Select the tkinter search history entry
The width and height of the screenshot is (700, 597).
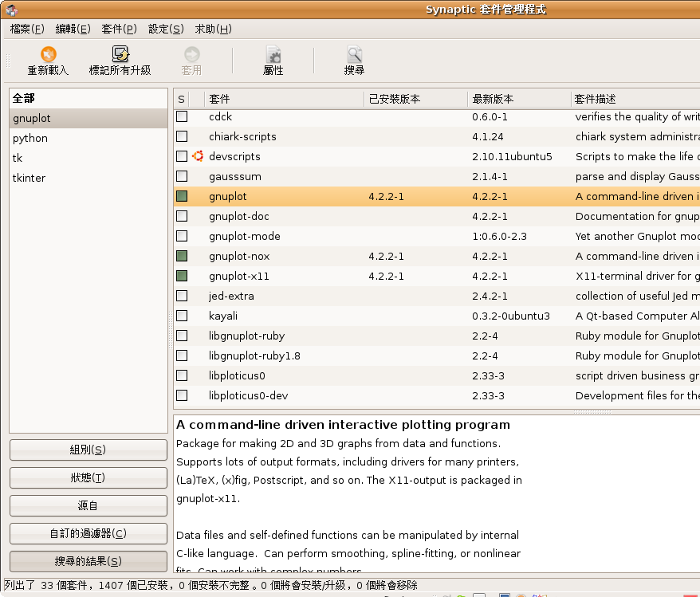pyautogui.click(x=88, y=178)
